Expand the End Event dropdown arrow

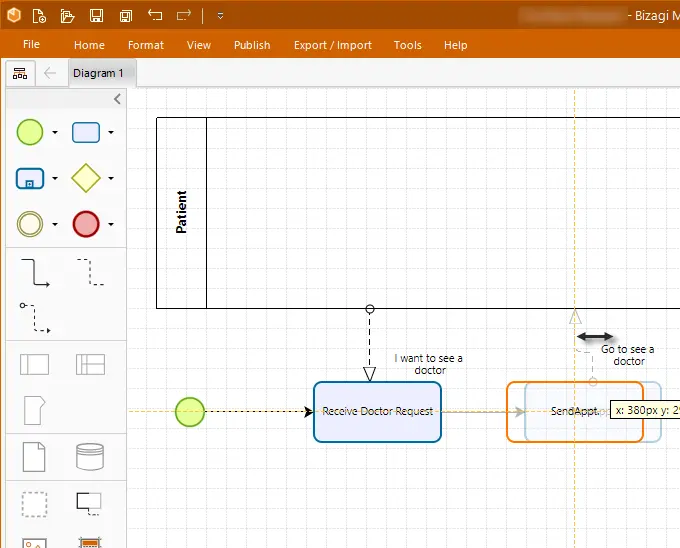click(x=111, y=224)
